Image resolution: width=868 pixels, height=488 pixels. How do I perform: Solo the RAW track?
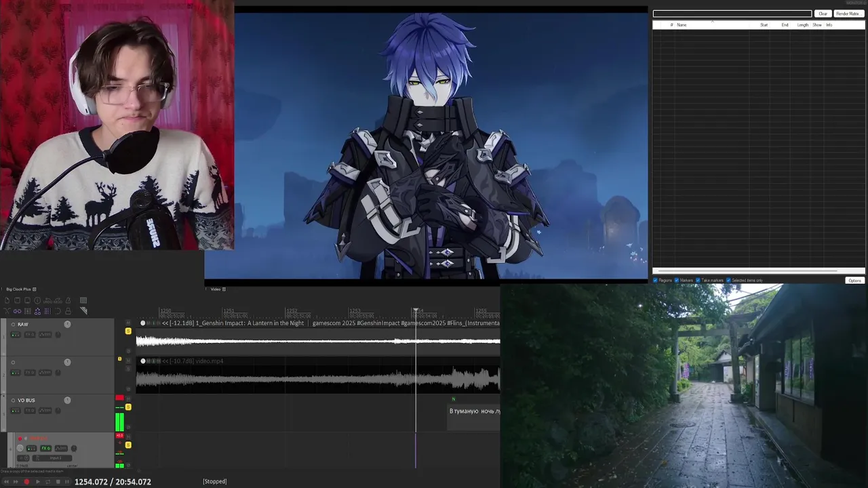pos(128,331)
